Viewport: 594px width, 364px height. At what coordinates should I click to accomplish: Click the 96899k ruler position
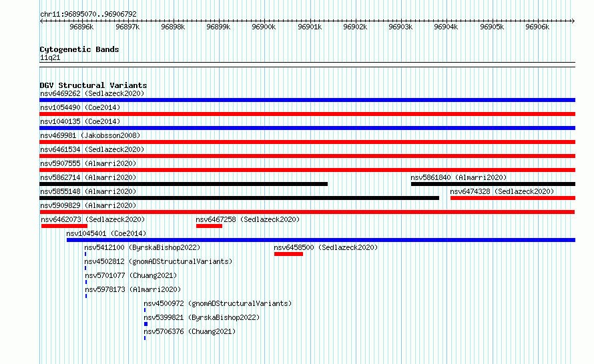pyautogui.click(x=218, y=27)
